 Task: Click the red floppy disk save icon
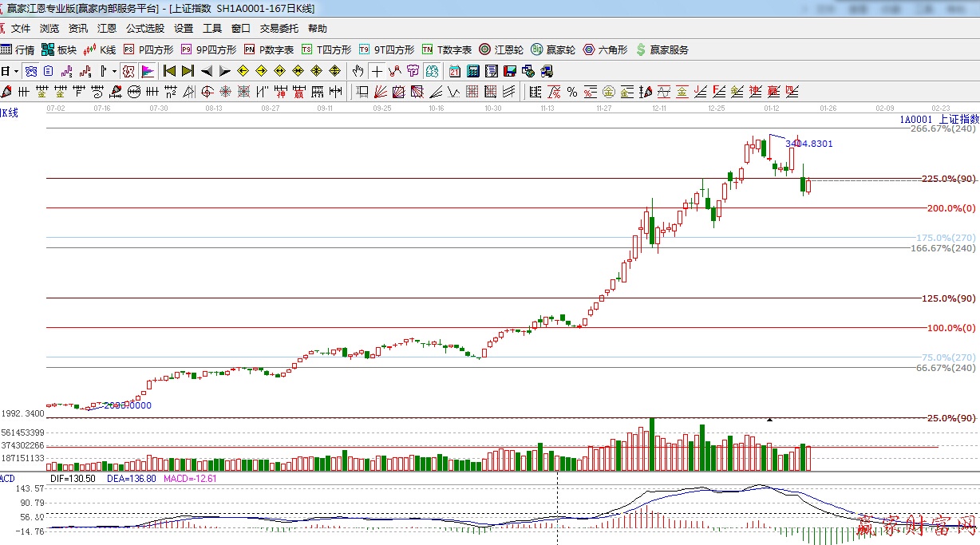(x=509, y=71)
